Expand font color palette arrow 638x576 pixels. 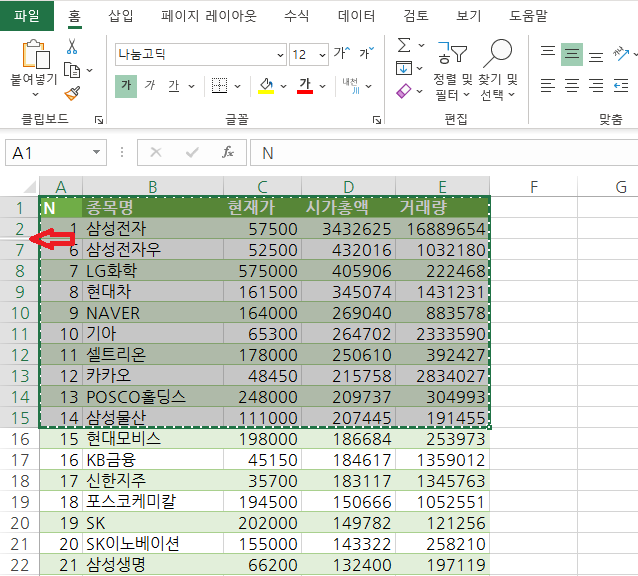pos(323,86)
